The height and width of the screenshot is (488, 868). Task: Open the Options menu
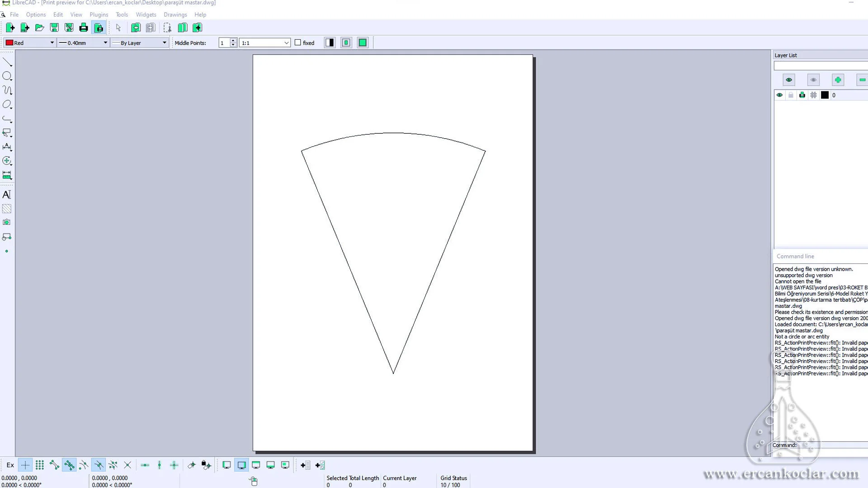pyautogui.click(x=36, y=14)
